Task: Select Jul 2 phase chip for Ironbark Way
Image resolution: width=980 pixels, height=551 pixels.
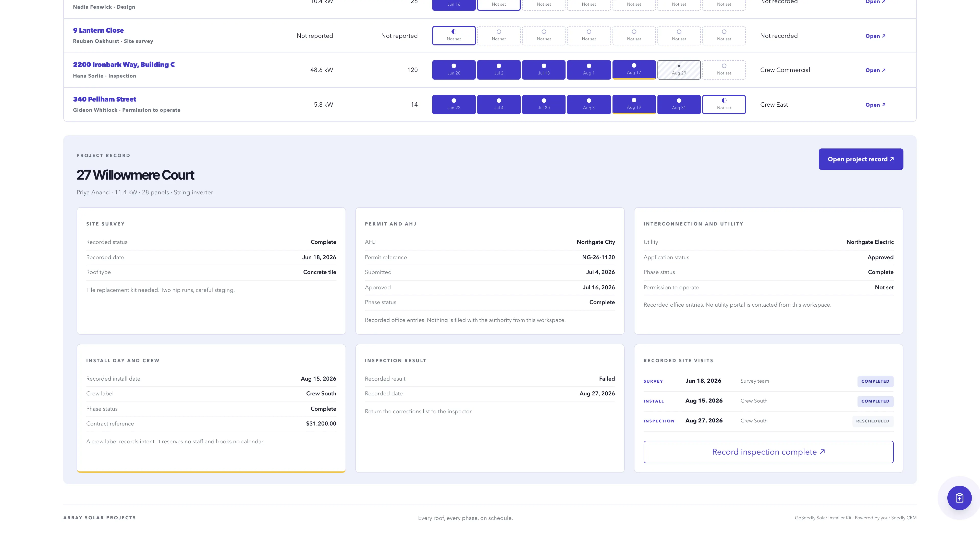Action: 498,70
